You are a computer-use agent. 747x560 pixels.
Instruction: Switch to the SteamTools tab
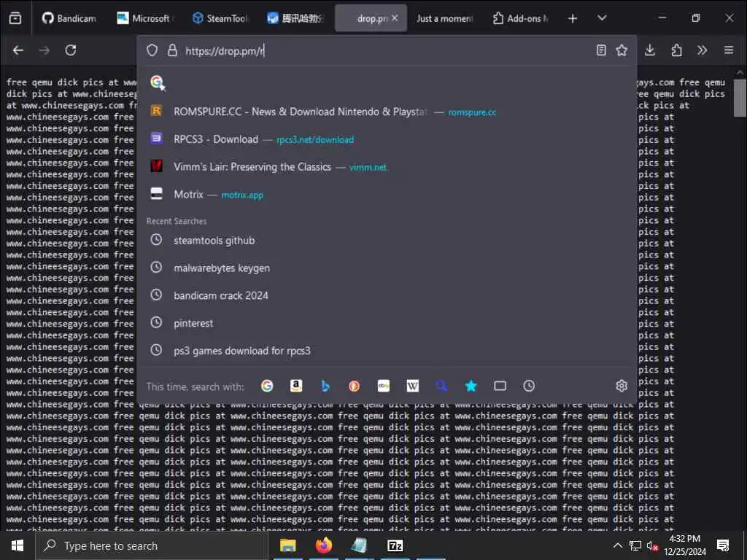pyautogui.click(x=220, y=18)
